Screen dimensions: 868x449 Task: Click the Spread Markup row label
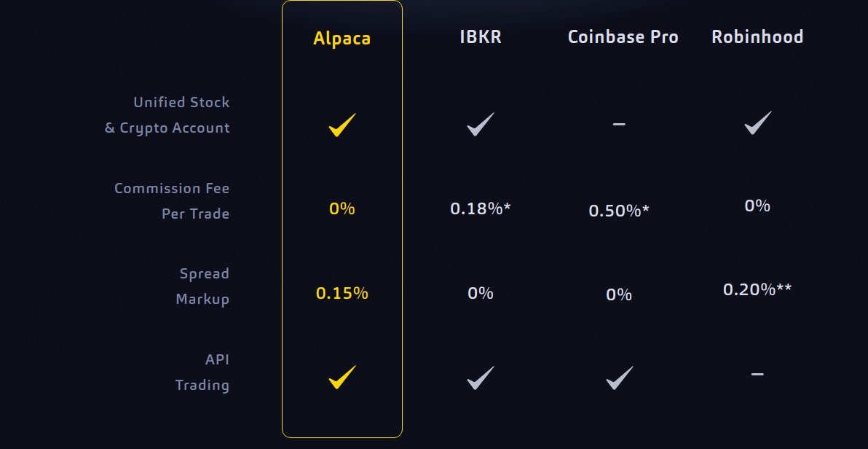(202, 286)
